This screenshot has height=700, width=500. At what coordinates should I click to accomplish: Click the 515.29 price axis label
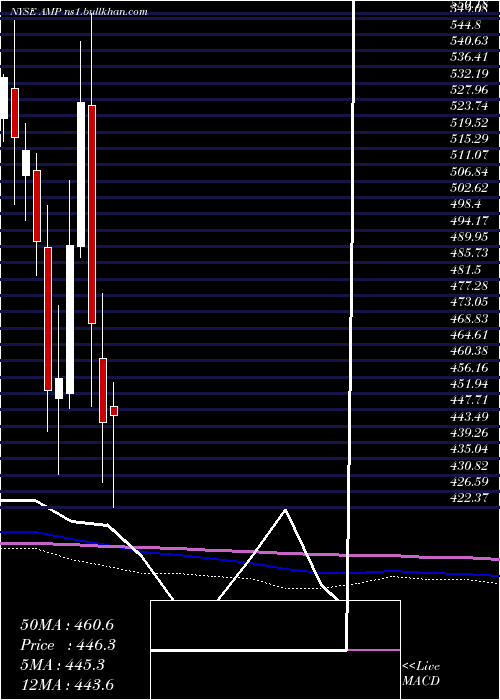click(469, 139)
